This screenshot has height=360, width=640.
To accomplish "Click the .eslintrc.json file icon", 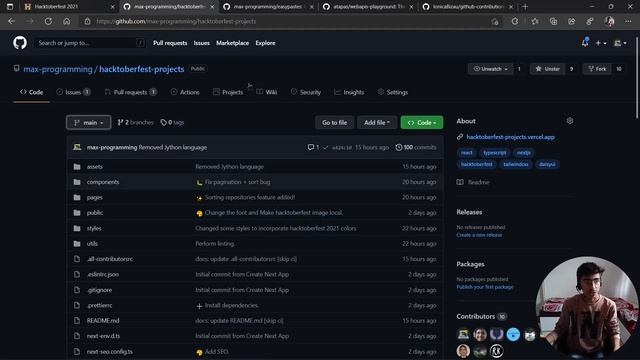I will (77, 274).
